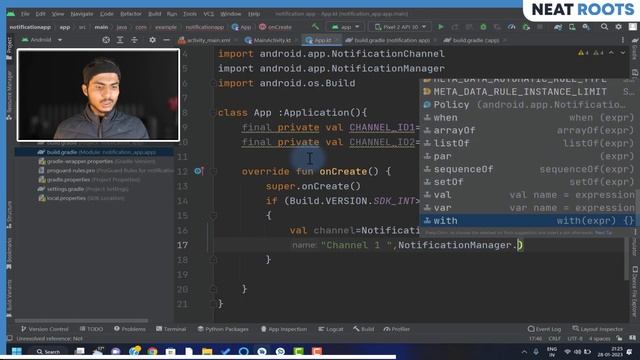Select the 'with' completion suggestion
Screen dimensions: 640x360
click(x=529, y=221)
